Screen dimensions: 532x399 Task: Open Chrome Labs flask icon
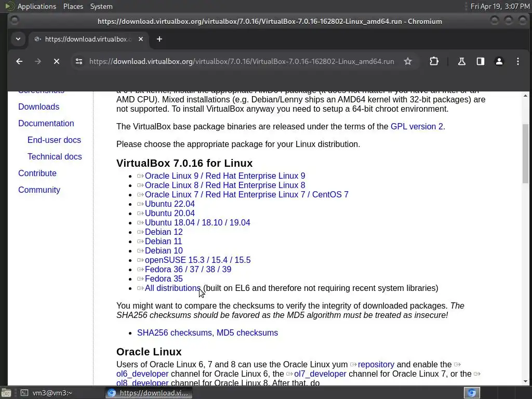click(461, 61)
